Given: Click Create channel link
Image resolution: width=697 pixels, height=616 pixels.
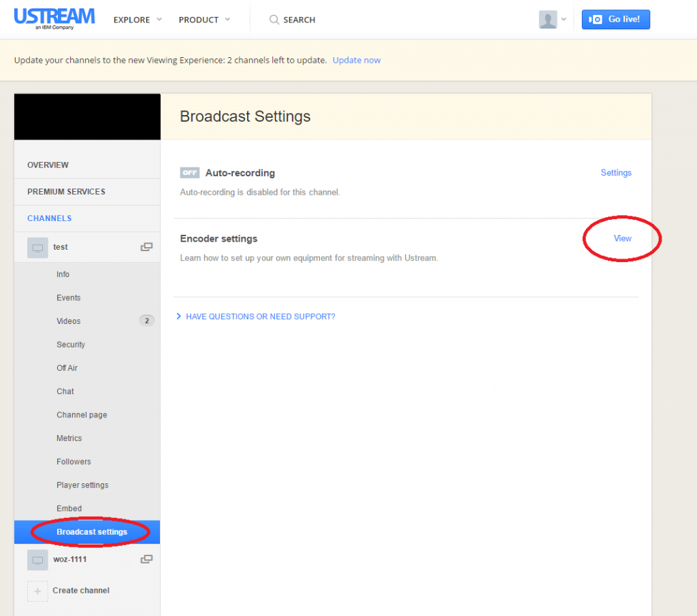Looking at the screenshot, I should click(x=81, y=590).
